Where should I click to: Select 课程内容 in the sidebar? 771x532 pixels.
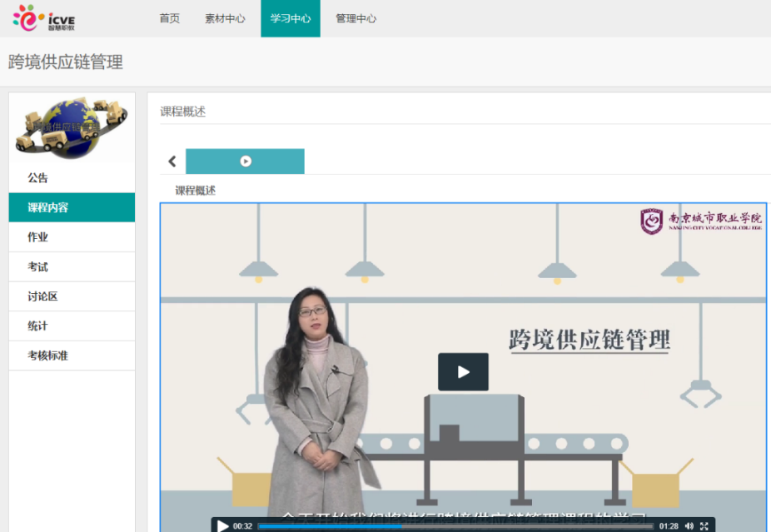point(48,207)
